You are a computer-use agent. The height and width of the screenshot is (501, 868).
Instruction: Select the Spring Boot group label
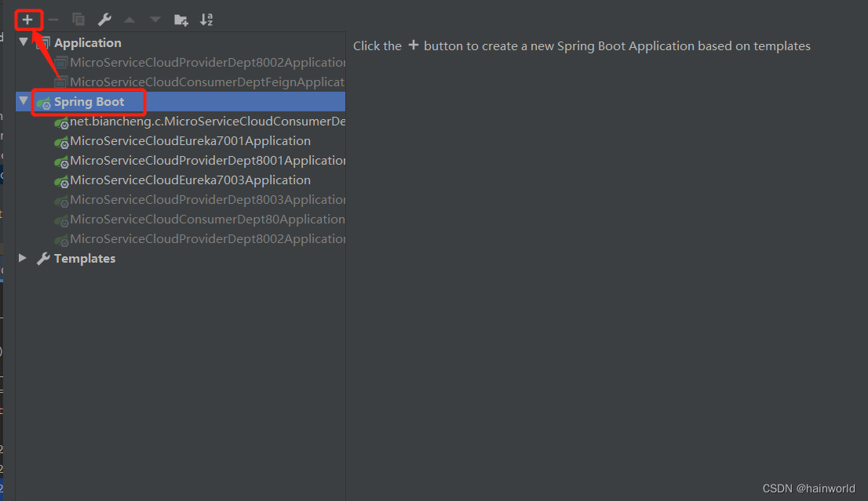[89, 102]
